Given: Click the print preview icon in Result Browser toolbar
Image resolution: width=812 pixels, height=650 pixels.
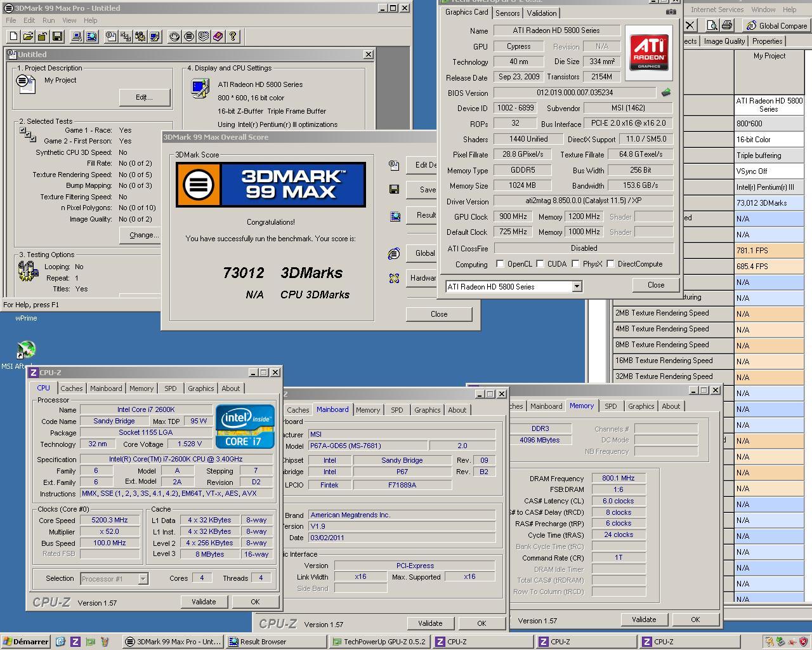Looking at the screenshot, I should coord(712,25).
